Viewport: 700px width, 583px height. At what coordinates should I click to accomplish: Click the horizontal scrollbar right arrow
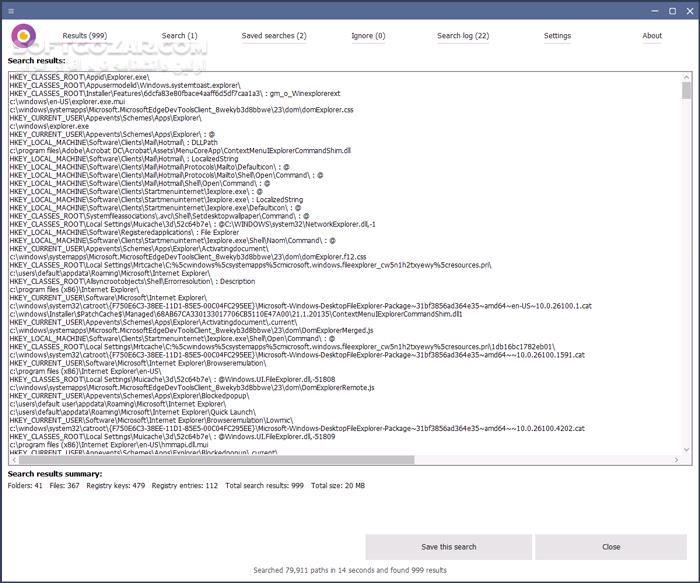coord(674,460)
